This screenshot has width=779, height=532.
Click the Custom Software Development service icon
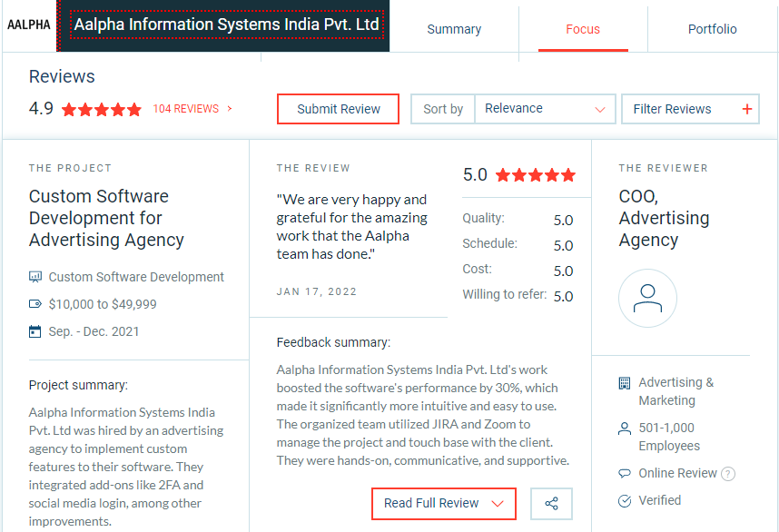point(35,277)
